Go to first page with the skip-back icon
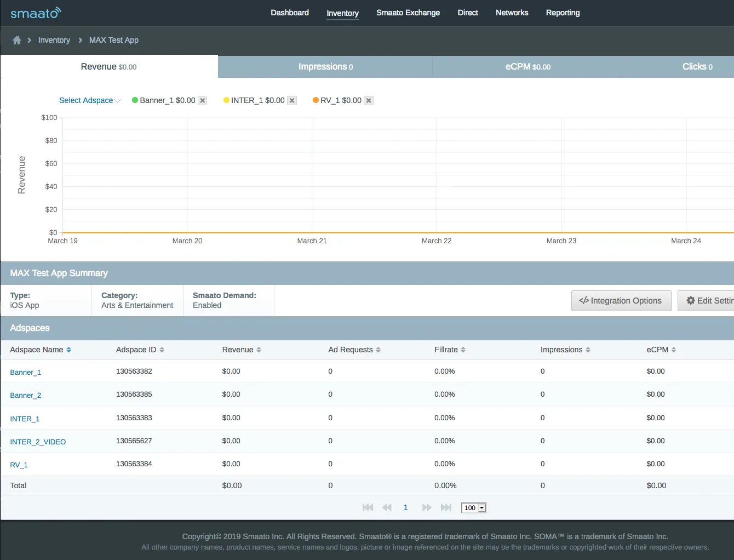This screenshot has width=734, height=560. click(x=368, y=507)
